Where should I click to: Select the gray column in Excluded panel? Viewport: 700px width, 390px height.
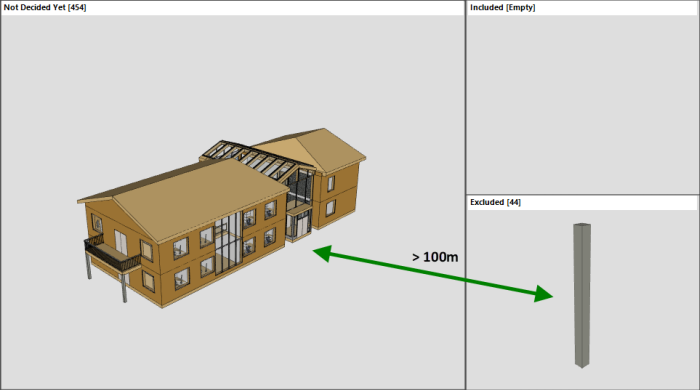[x=582, y=295]
